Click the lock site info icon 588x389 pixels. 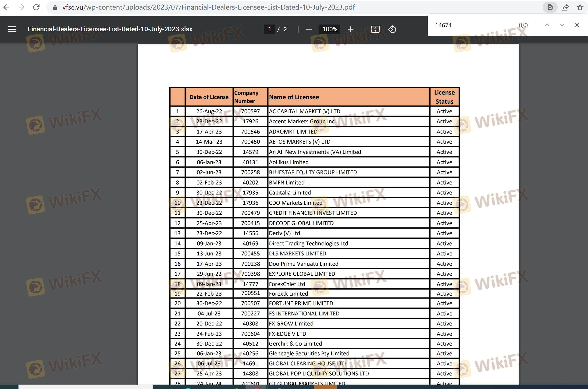point(55,7)
